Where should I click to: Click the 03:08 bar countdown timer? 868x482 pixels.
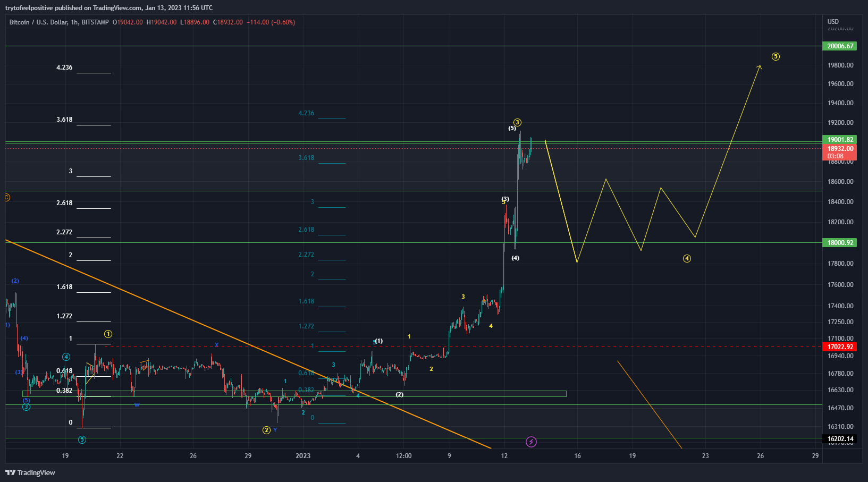click(x=835, y=156)
